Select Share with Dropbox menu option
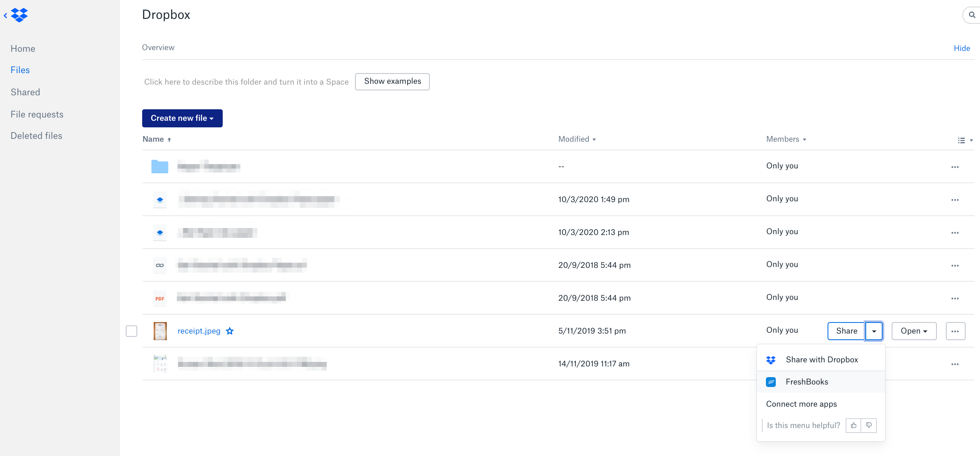 click(x=821, y=360)
